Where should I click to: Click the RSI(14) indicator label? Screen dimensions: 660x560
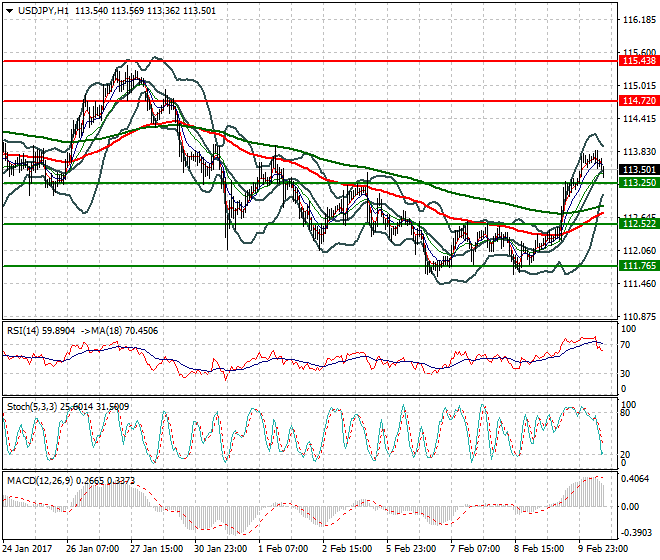tap(23, 331)
